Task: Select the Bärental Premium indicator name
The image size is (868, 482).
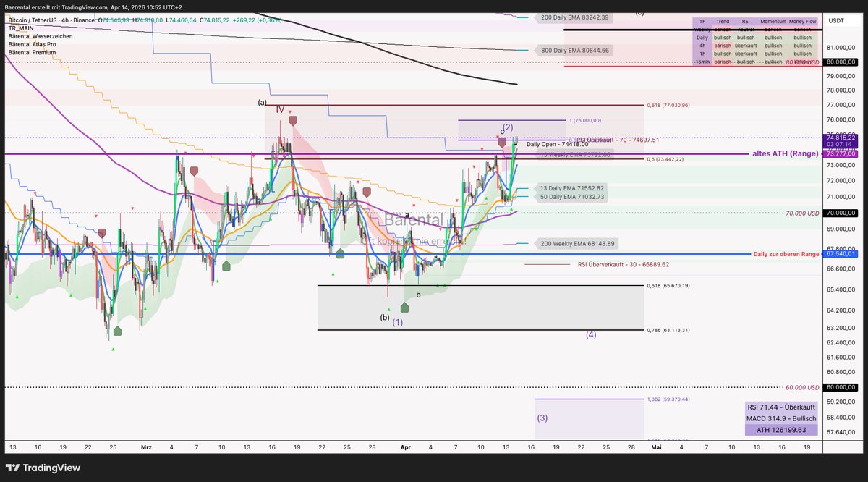Action: coord(32,52)
